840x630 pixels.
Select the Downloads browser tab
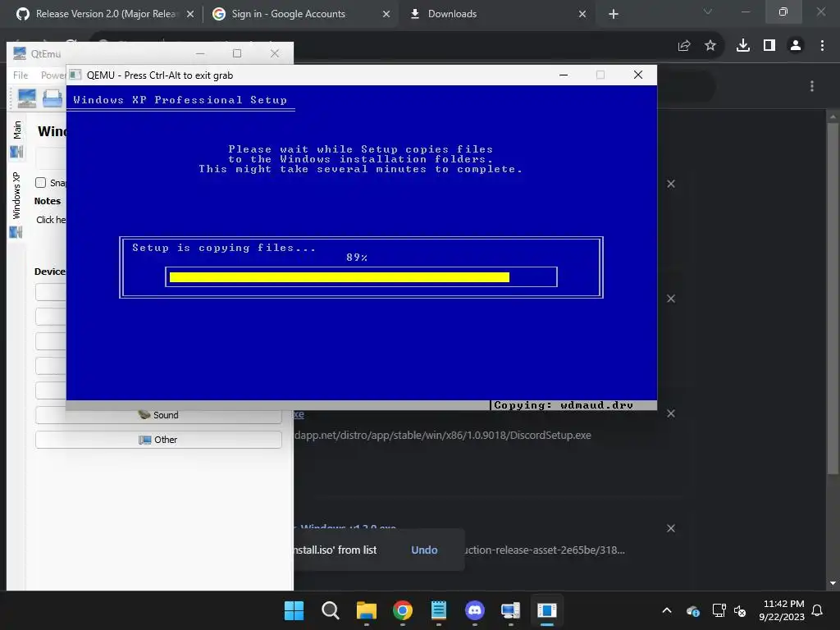pos(495,14)
